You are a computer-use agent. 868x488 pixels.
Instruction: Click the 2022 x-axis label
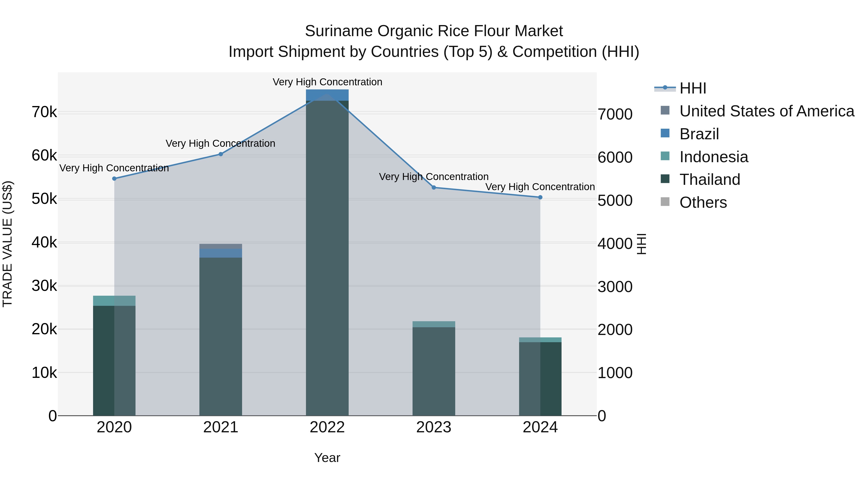(x=327, y=427)
